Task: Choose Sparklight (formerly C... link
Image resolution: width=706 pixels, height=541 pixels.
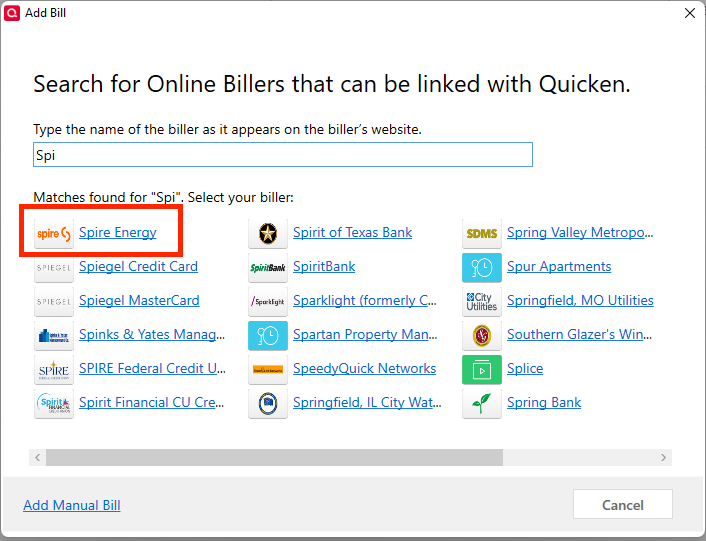Action: [365, 300]
